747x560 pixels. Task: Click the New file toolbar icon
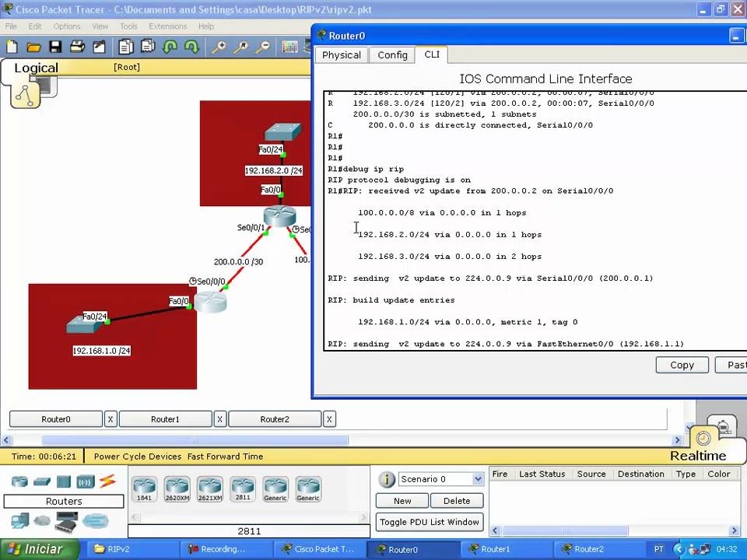point(12,47)
